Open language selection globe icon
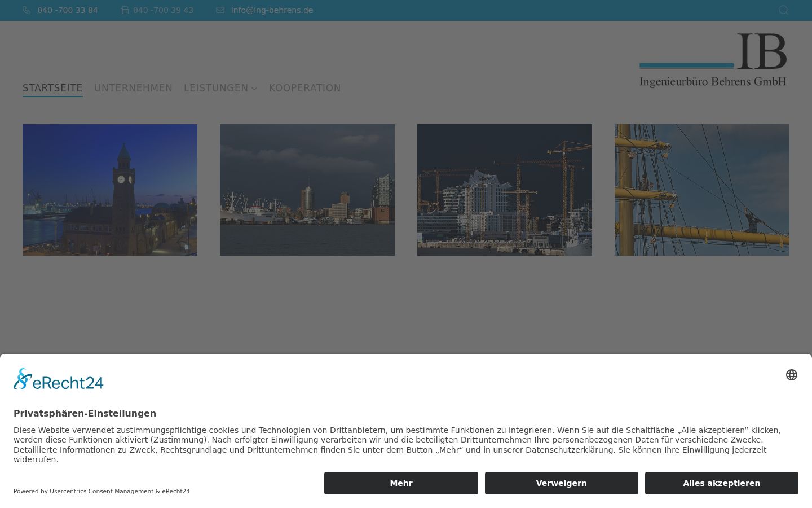This screenshot has width=812, height=508. 792,375
